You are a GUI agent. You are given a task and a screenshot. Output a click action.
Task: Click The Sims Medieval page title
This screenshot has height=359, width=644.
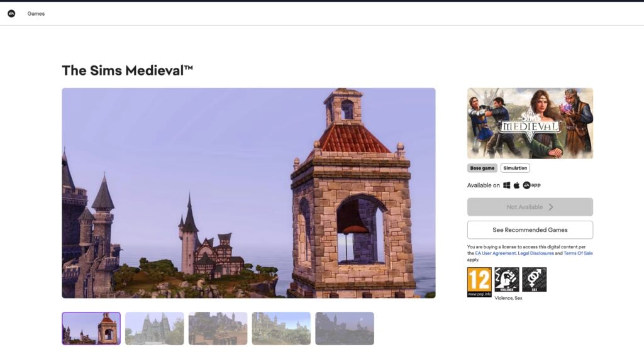[127, 70]
